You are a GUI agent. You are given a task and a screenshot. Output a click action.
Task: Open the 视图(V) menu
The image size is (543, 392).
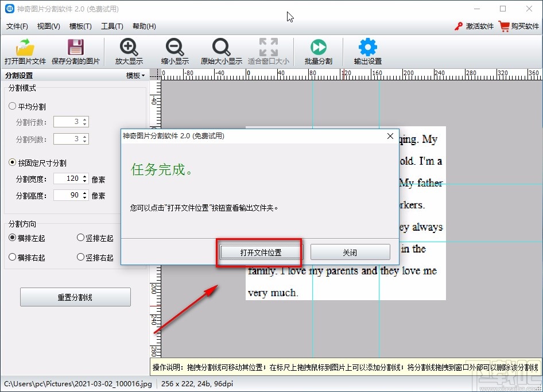point(48,26)
